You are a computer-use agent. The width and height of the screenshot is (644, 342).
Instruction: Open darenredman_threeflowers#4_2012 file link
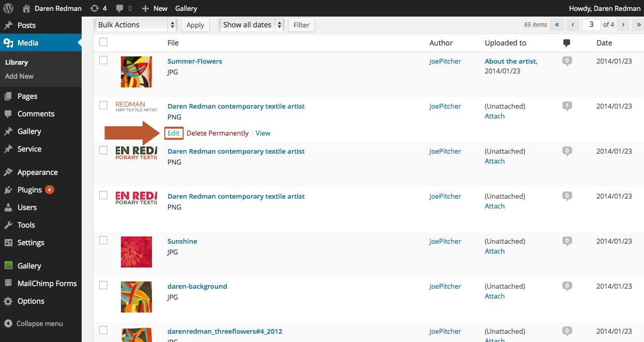(x=225, y=331)
